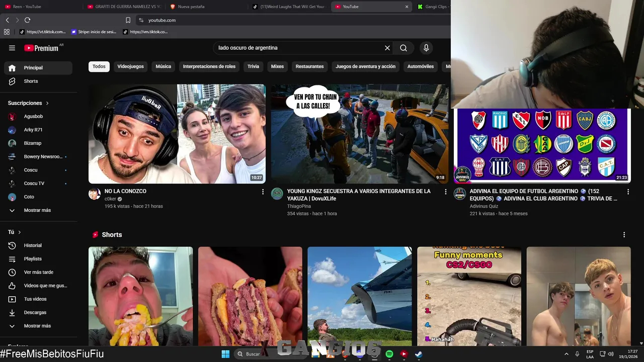
Task: Switch to the Weird Laughs TikTok tab
Action: coord(289,7)
